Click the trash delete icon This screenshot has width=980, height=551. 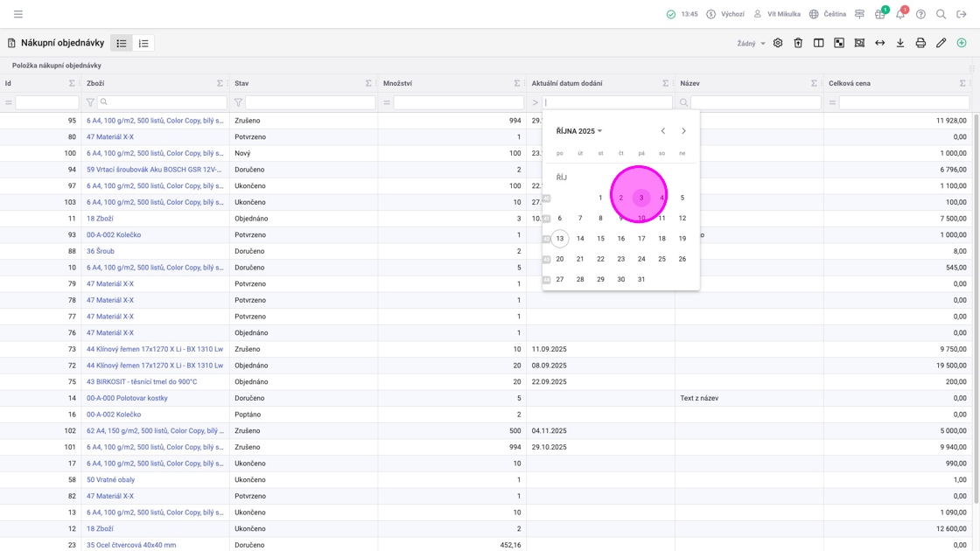(x=798, y=43)
